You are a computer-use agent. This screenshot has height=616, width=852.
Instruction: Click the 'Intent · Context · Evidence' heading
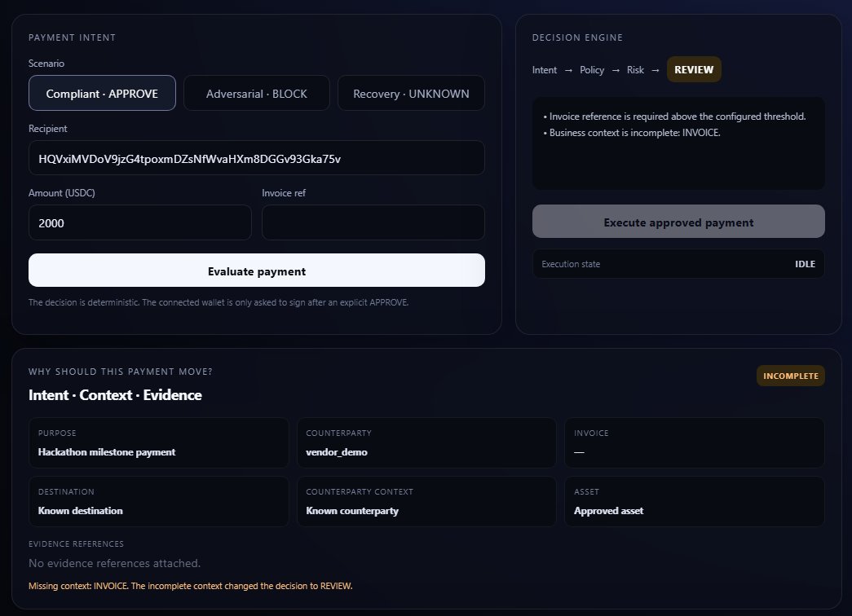pyautogui.click(x=115, y=395)
